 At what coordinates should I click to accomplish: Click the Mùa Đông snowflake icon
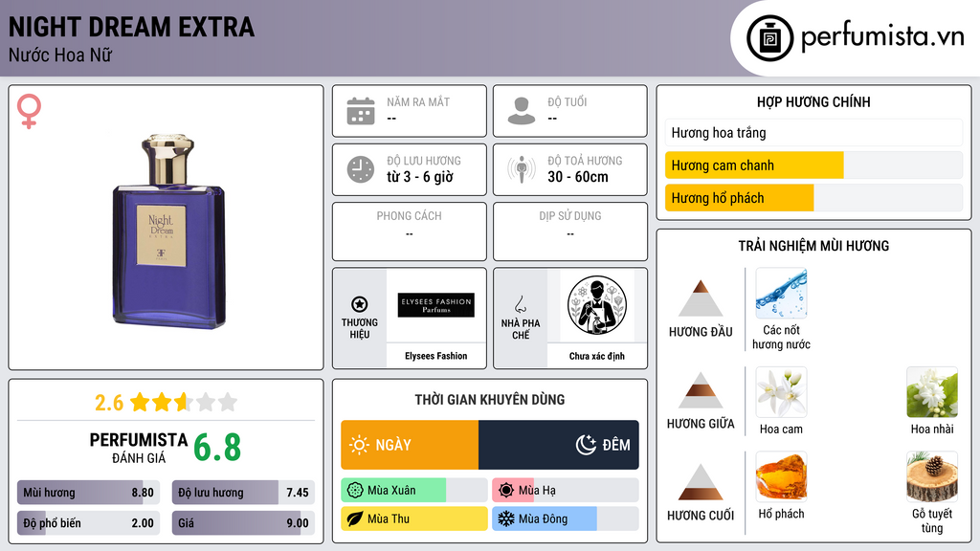[506, 518]
